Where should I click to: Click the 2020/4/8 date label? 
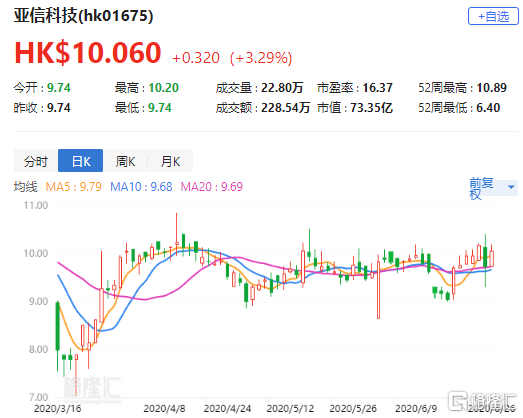click(x=164, y=408)
